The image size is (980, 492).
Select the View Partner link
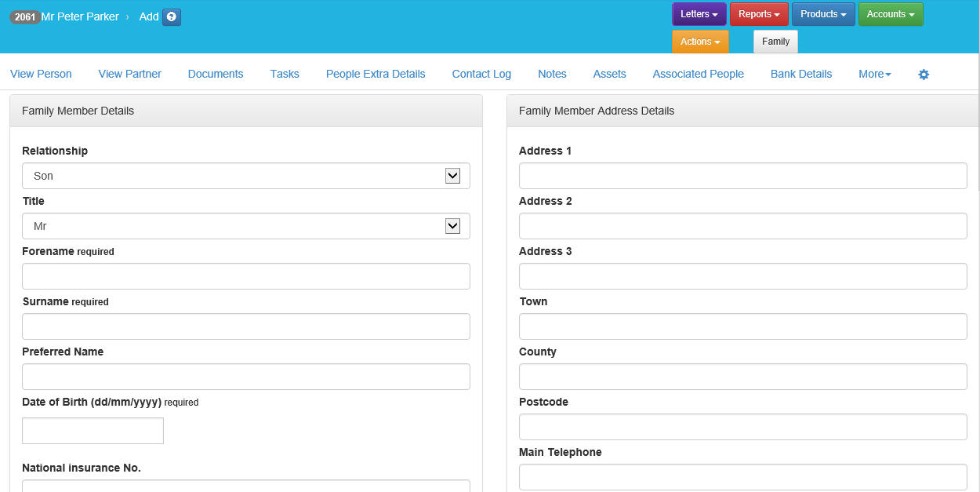pyautogui.click(x=129, y=74)
